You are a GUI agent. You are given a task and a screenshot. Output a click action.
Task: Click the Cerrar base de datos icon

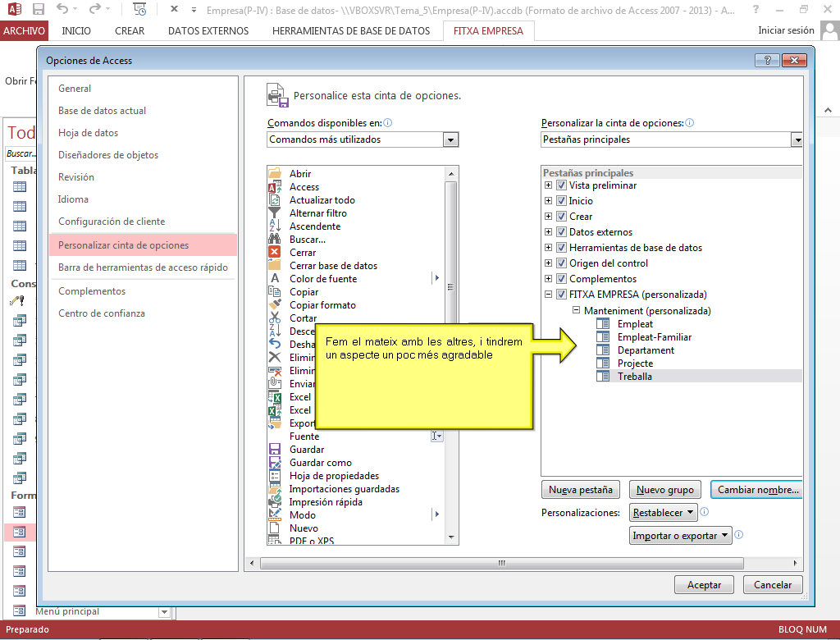pos(274,265)
